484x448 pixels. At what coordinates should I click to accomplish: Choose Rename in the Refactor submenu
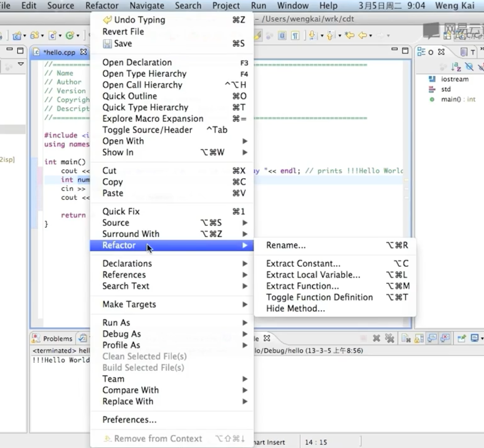[286, 245]
